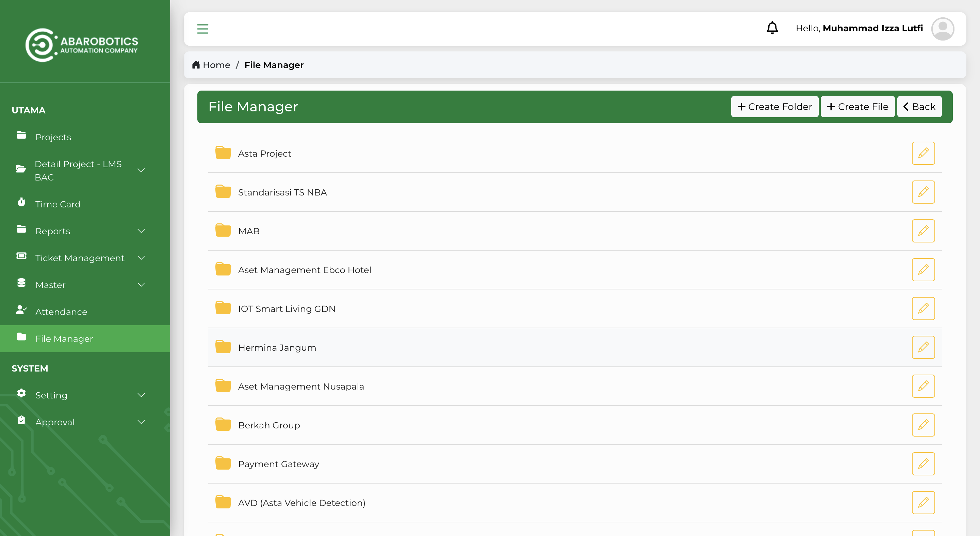Viewport: 980px width, 536px height.
Task: Expand the Reports submenu chevron
Action: click(x=141, y=231)
